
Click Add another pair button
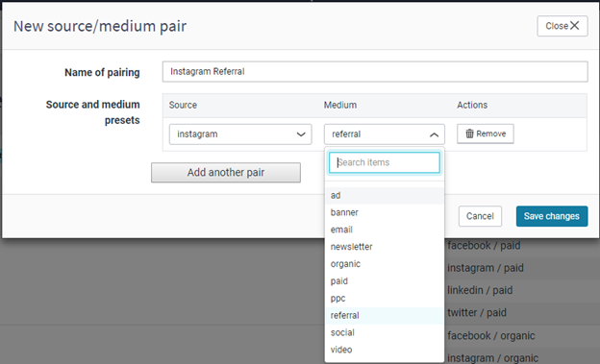226,173
